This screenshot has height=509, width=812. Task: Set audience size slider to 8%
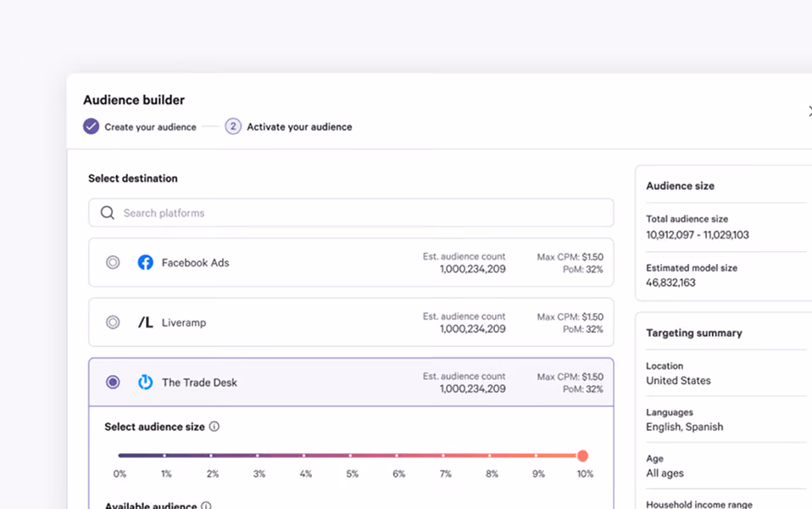(x=490, y=456)
